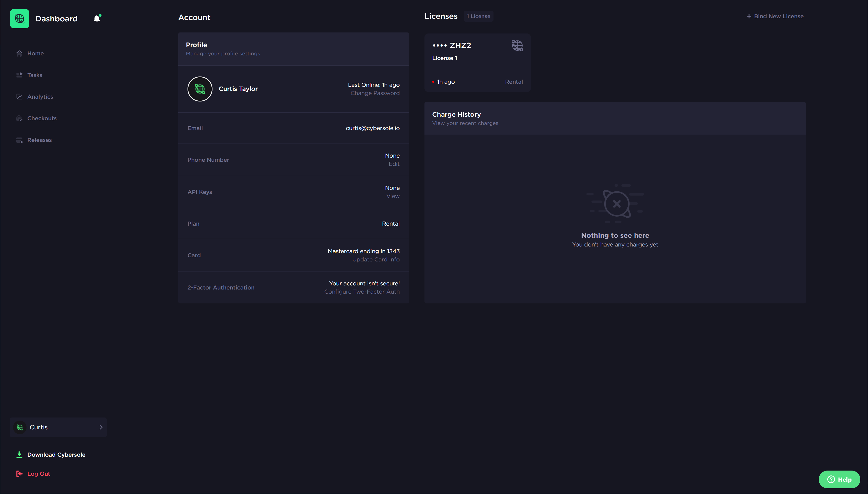Edit the phone number
The image size is (868, 494).
pyautogui.click(x=394, y=164)
